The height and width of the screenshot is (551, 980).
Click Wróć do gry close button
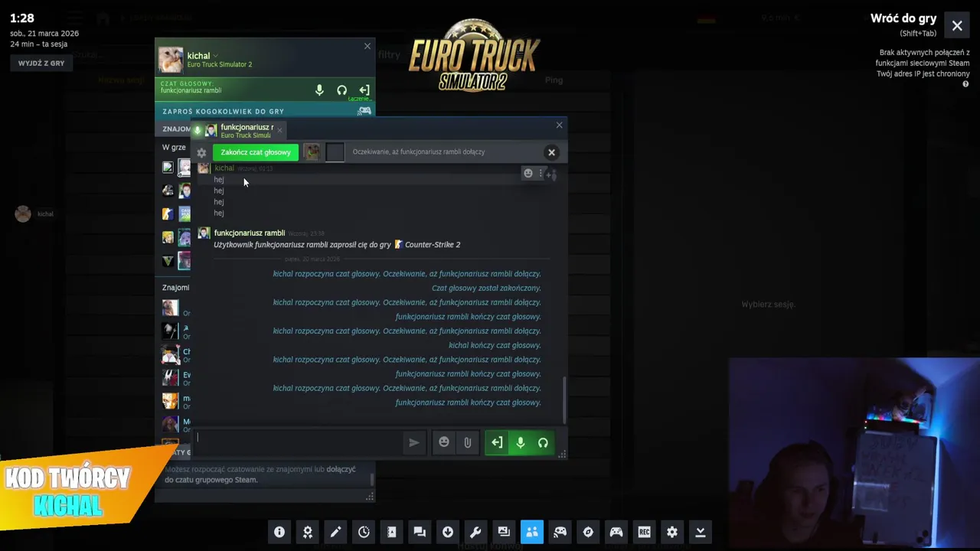point(957,25)
